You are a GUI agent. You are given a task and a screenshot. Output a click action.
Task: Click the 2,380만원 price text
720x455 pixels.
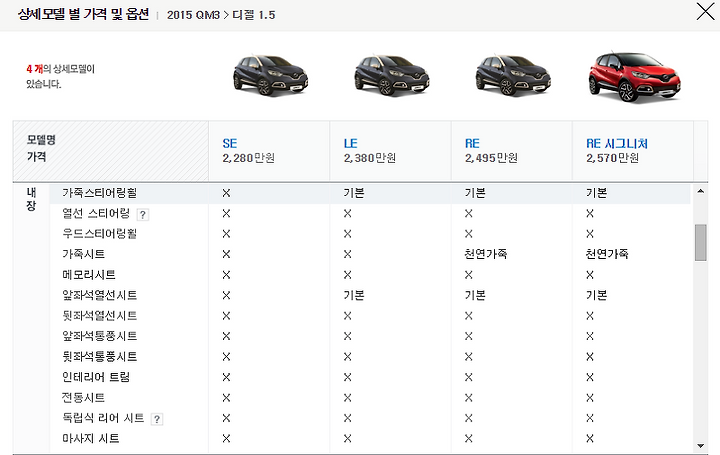[370, 158]
